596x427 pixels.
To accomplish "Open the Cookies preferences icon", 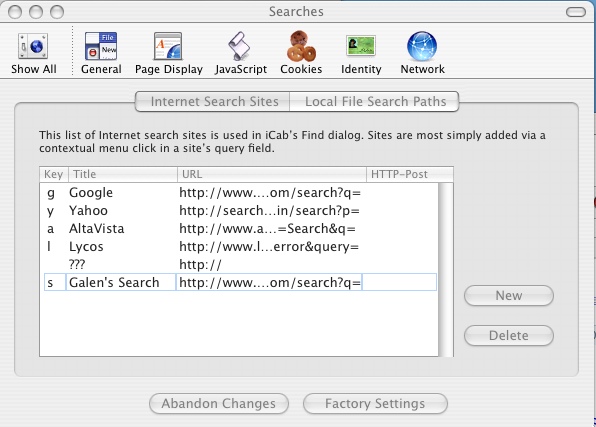I will click(301, 46).
